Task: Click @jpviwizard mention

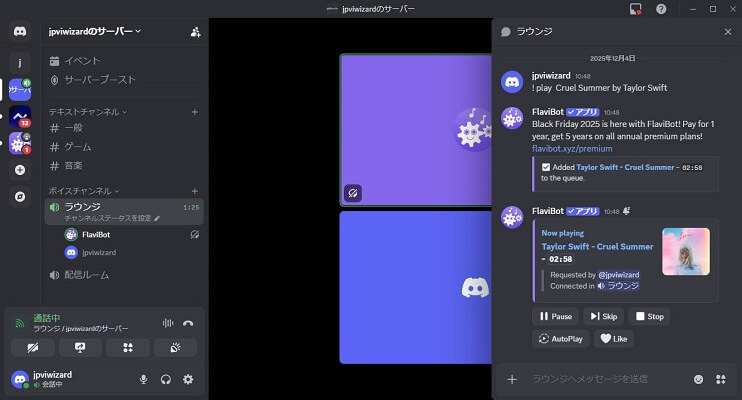Action: pos(618,275)
